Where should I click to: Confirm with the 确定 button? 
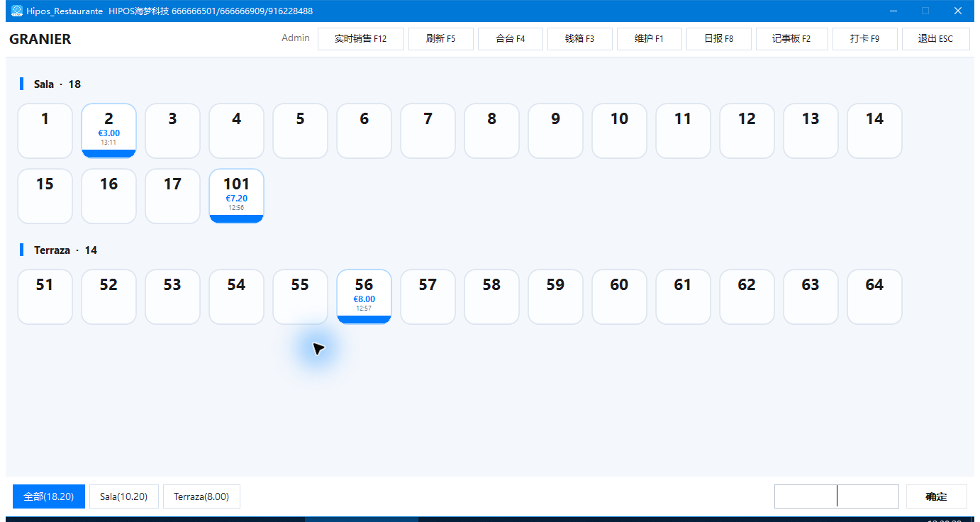point(937,496)
